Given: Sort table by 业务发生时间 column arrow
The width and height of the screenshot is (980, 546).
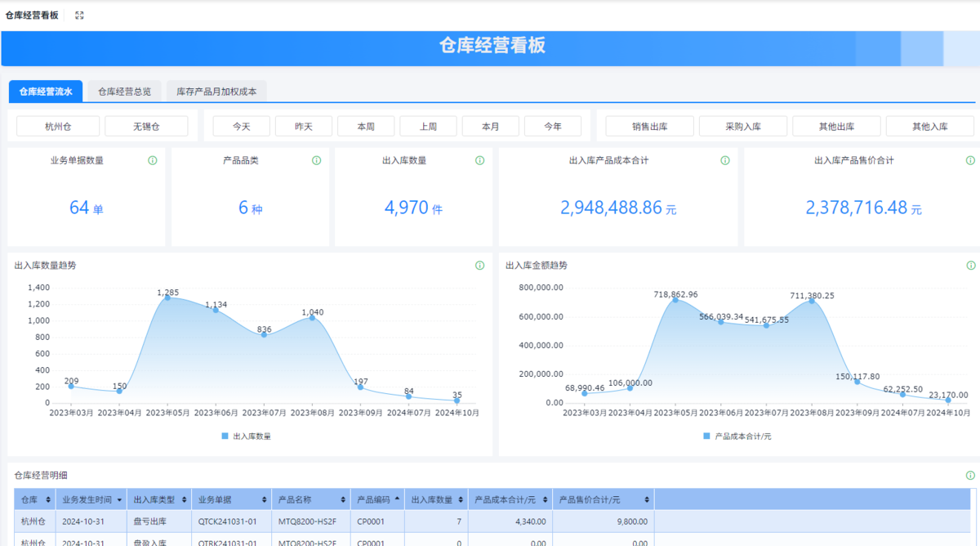Looking at the screenshot, I should [x=120, y=499].
